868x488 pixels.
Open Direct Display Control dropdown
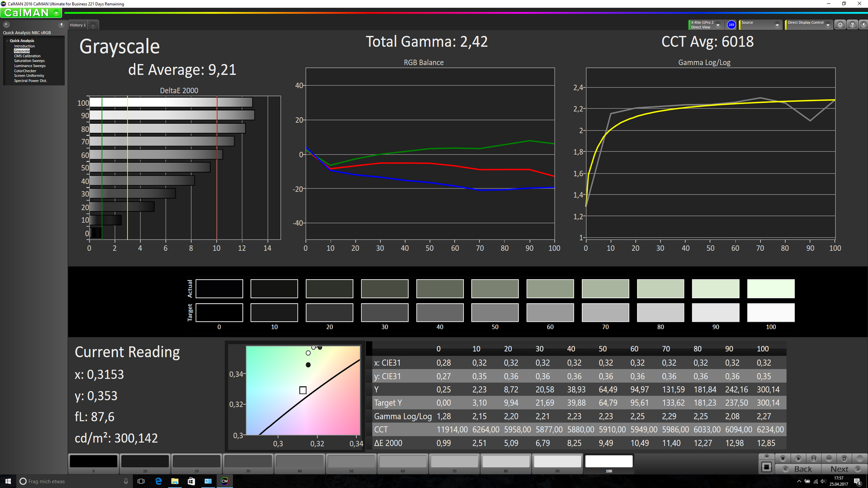(x=828, y=25)
